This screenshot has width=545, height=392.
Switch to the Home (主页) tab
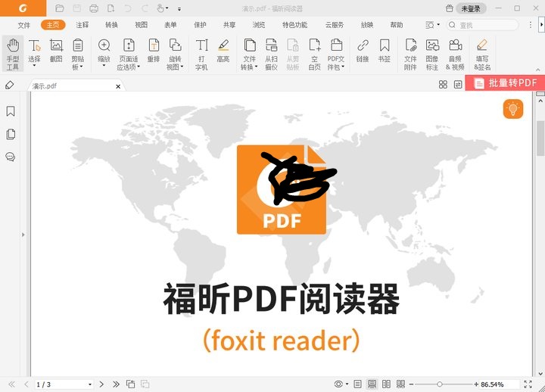click(53, 25)
